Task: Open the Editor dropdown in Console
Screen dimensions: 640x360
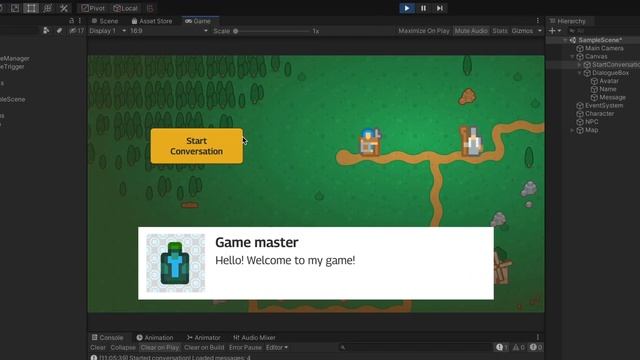Action: [277, 347]
